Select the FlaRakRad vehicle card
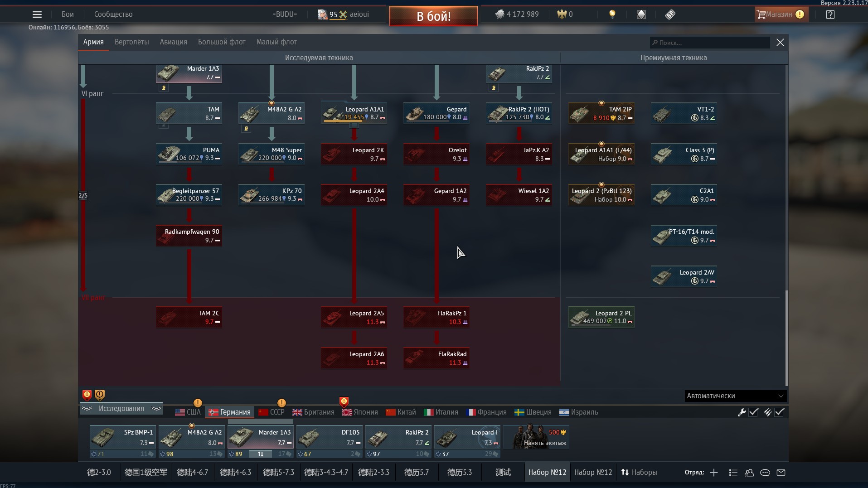The image size is (868, 488). [x=436, y=358]
